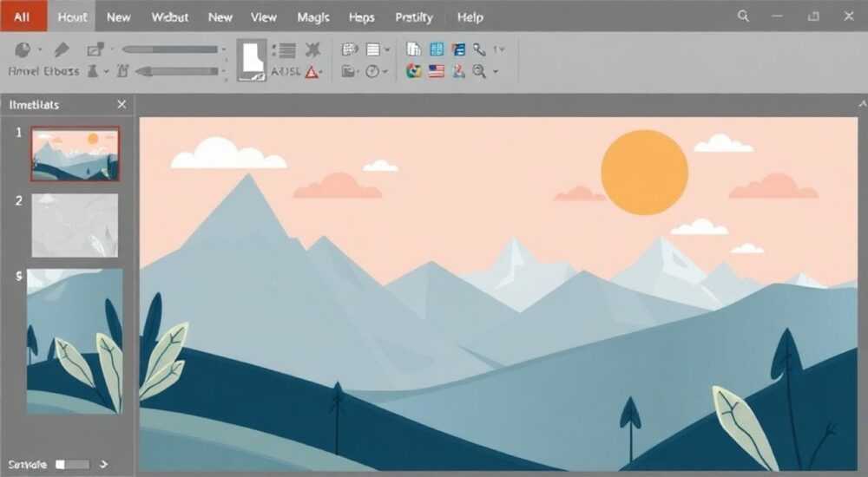This screenshot has height=477, width=868.
Task: Select the white page layout icon
Action: click(252, 61)
